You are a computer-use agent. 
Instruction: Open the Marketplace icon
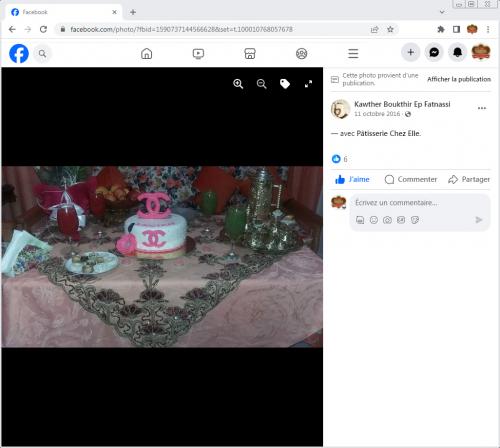250,53
